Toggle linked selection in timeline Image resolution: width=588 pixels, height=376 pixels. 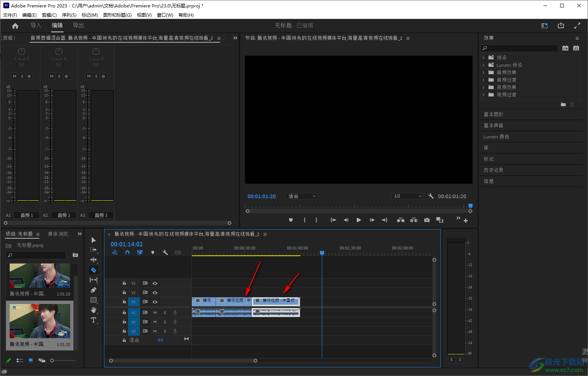(140, 252)
